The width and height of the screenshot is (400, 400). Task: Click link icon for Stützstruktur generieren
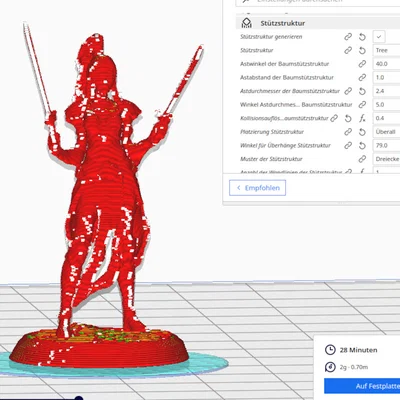(x=348, y=37)
